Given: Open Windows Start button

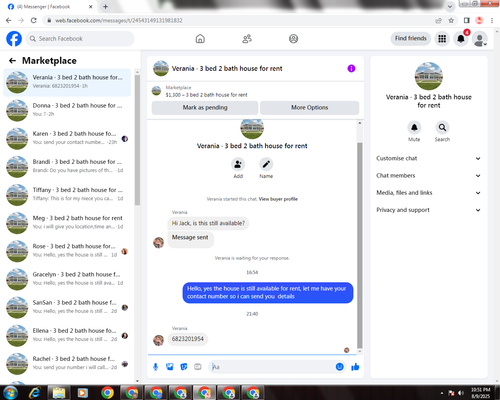Looking at the screenshot, I should 10,393.
